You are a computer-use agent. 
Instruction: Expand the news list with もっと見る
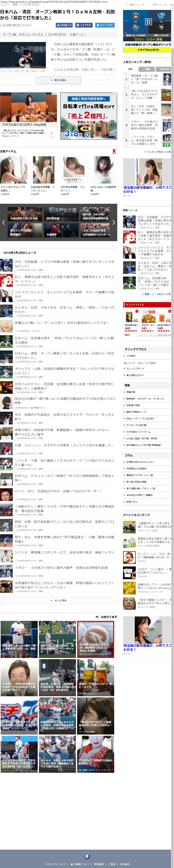[x=59, y=600]
